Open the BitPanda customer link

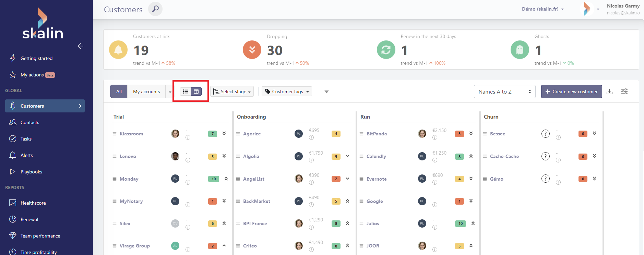tap(377, 134)
